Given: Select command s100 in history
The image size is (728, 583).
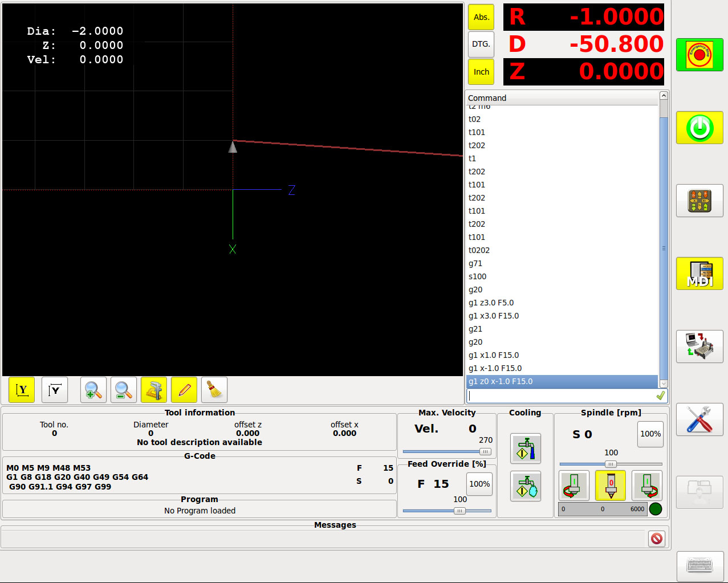Looking at the screenshot, I should coord(562,276).
